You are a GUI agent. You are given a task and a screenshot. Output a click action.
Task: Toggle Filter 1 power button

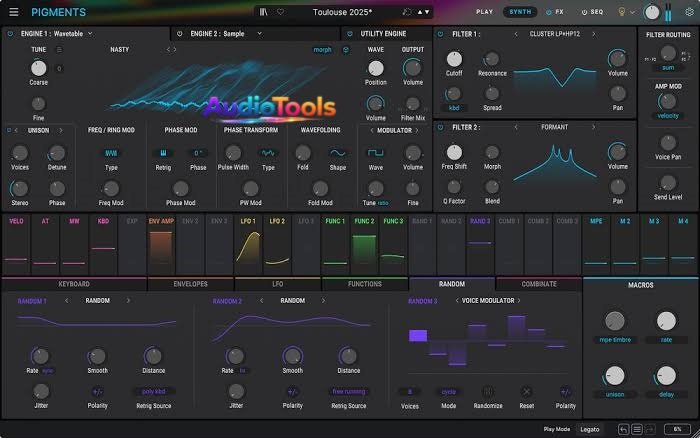(441, 34)
